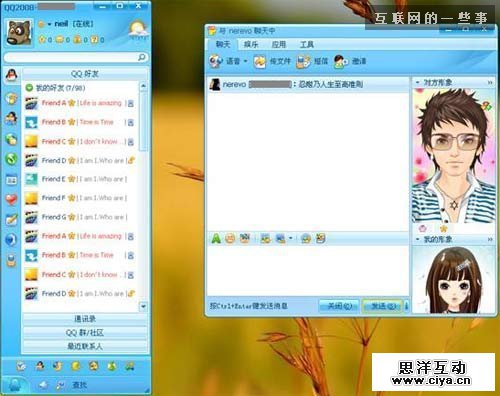Image resolution: width=500 pixels, height=396 pixels.
Task: Click neil's raccoon avatar picture
Action: coord(19,32)
